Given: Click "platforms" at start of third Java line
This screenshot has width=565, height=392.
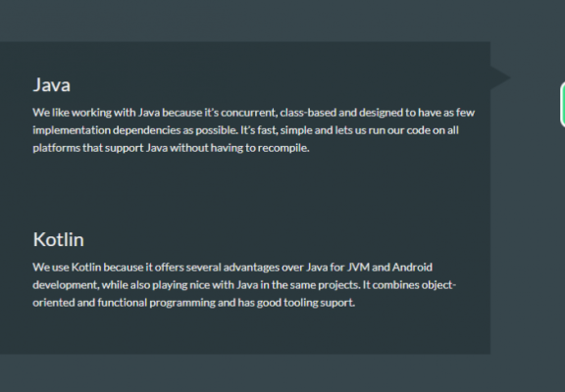Looking at the screenshot, I should click(56, 148).
